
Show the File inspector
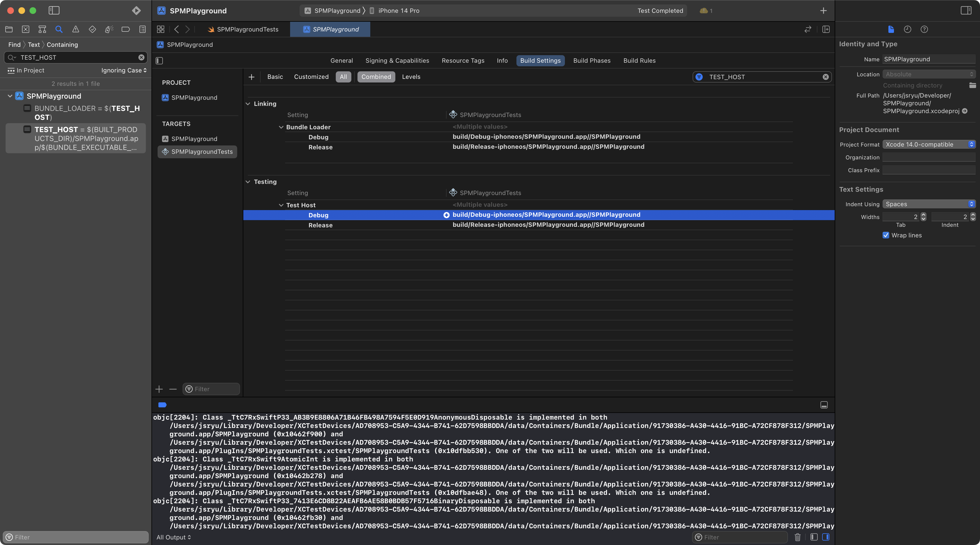click(x=891, y=29)
